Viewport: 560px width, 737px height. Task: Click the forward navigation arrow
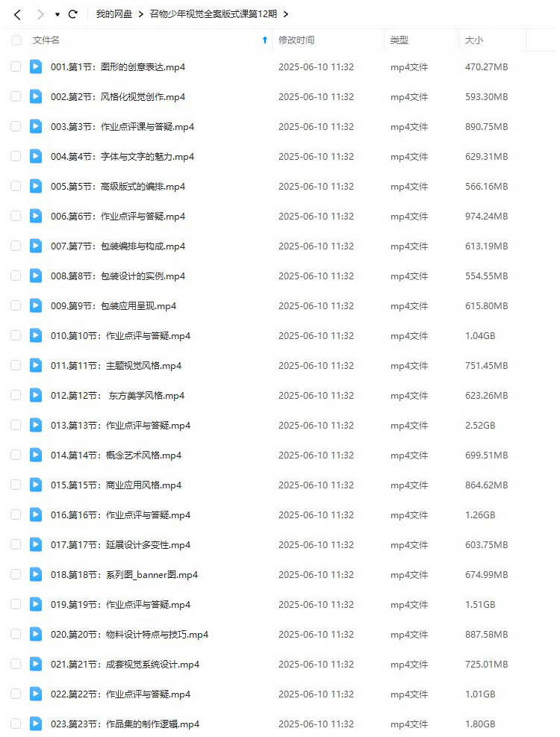click(40, 15)
